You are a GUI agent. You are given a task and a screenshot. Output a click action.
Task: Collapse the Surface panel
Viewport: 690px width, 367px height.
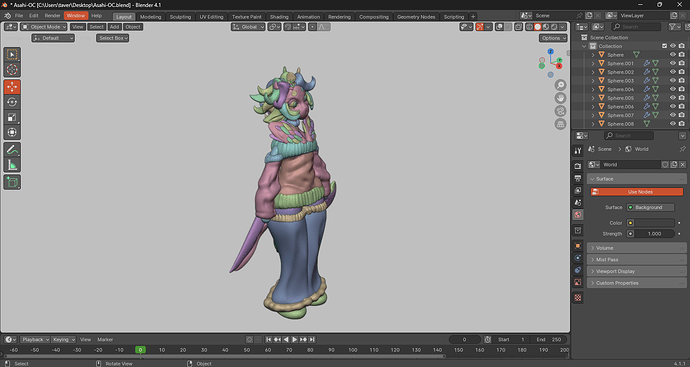click(x=637, y=179)
